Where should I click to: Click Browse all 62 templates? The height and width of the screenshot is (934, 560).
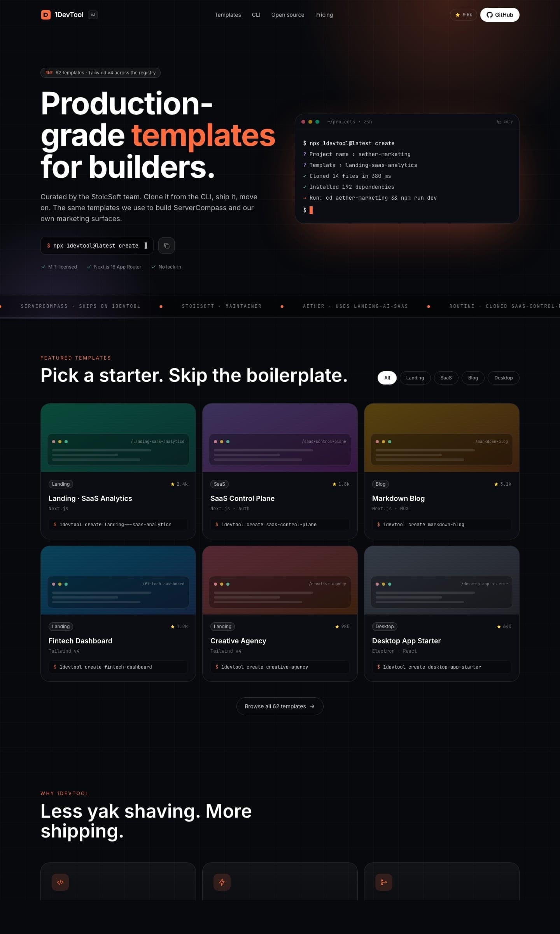(x=280, y=706)
